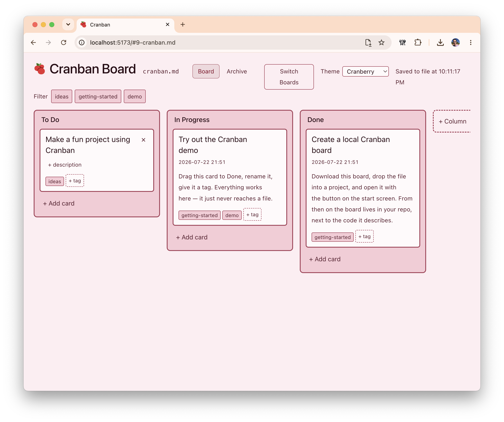Click the Switch Boards button
The image size is (504, 422).
[x=289, y=77]
